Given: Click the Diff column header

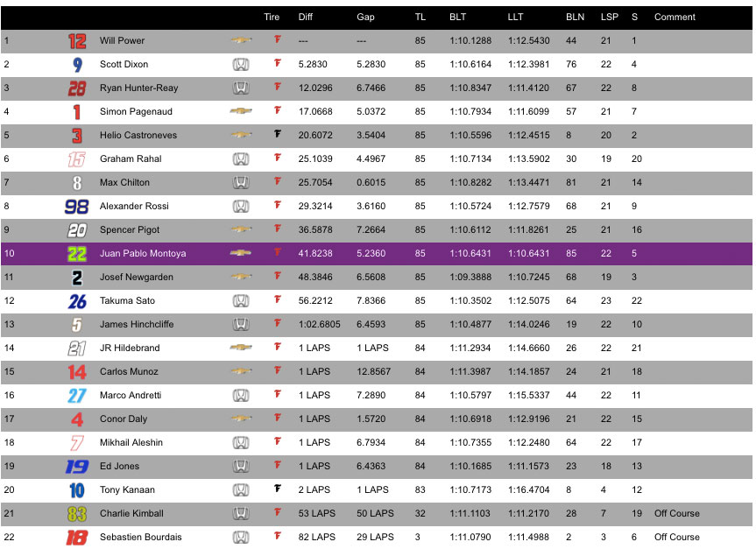Looking at the screenshot, I should click(305, 17).
